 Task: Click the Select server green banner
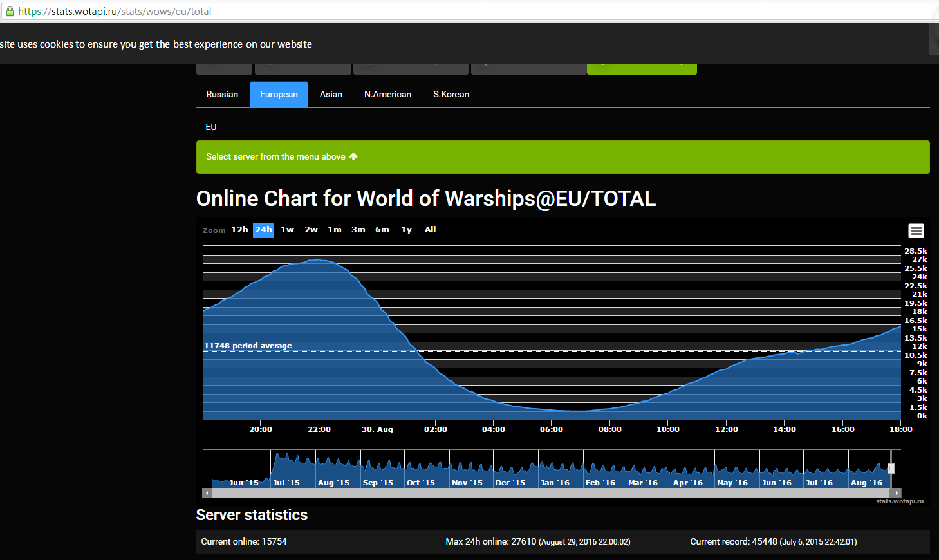coord(562,157)
